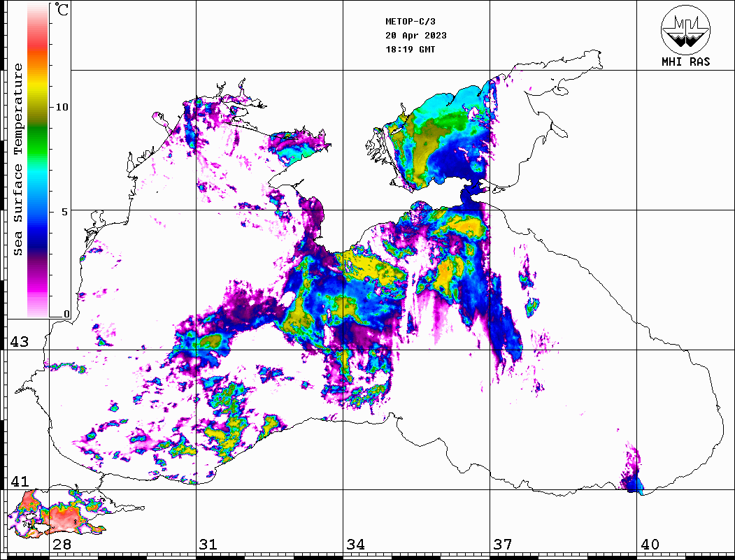Click latitude label 41
Screen dimensions: 735x560
(20, 482)
